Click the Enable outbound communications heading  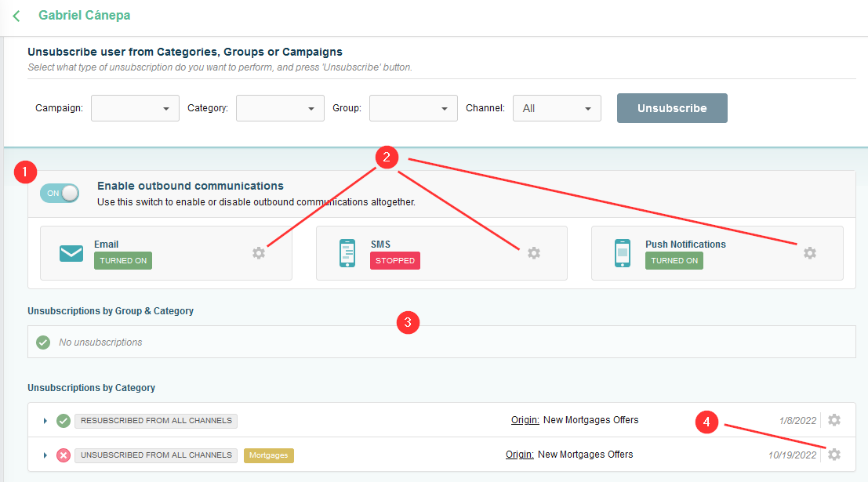click(x=191, y=186)
